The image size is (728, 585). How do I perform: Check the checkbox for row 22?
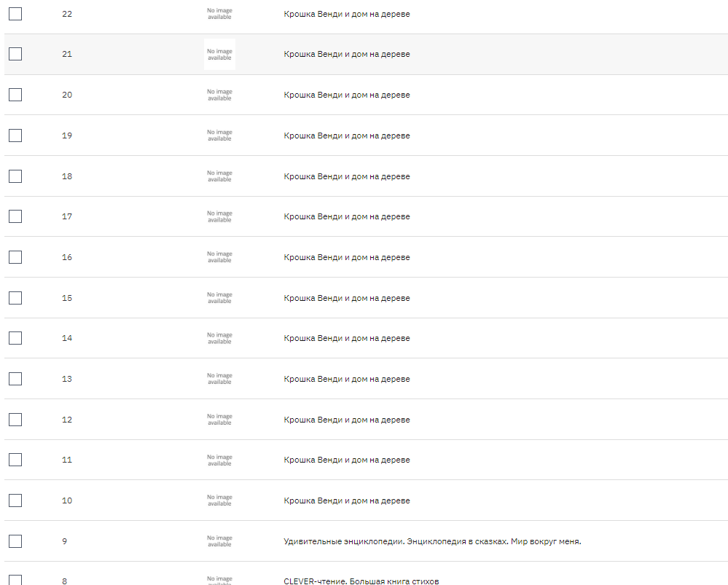15,14
